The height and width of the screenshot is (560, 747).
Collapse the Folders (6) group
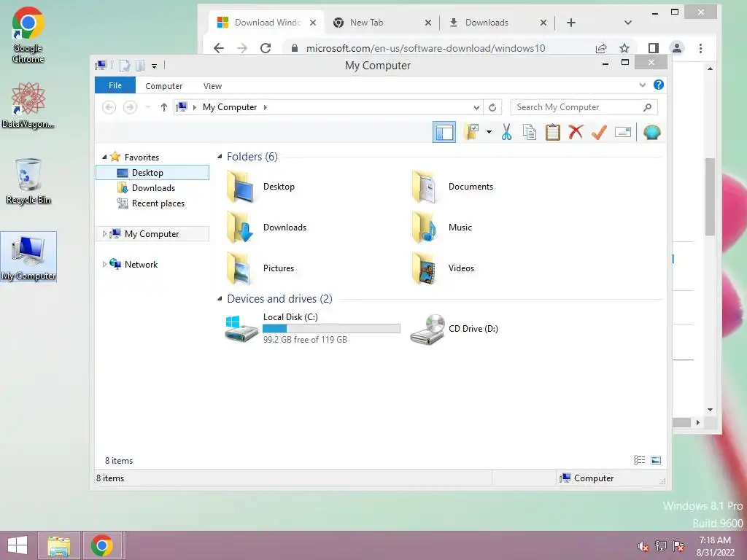(x=220, y=156)
